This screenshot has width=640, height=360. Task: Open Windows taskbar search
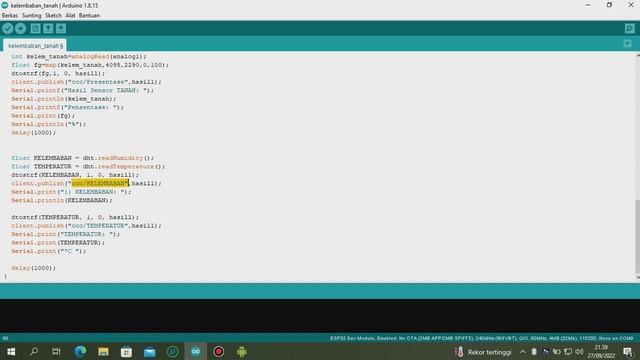point(34,352)
